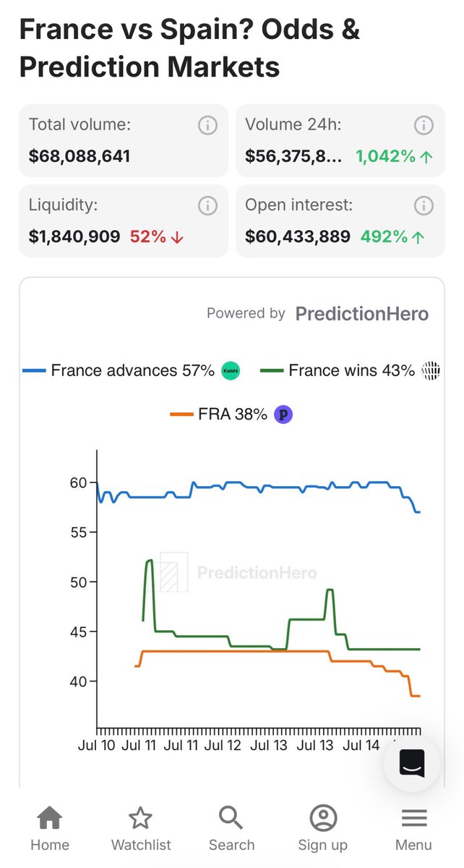This screenshot has height=868, width=464.
Task: Follow the PredictionHero link
Action: click(x=362, y=314)
